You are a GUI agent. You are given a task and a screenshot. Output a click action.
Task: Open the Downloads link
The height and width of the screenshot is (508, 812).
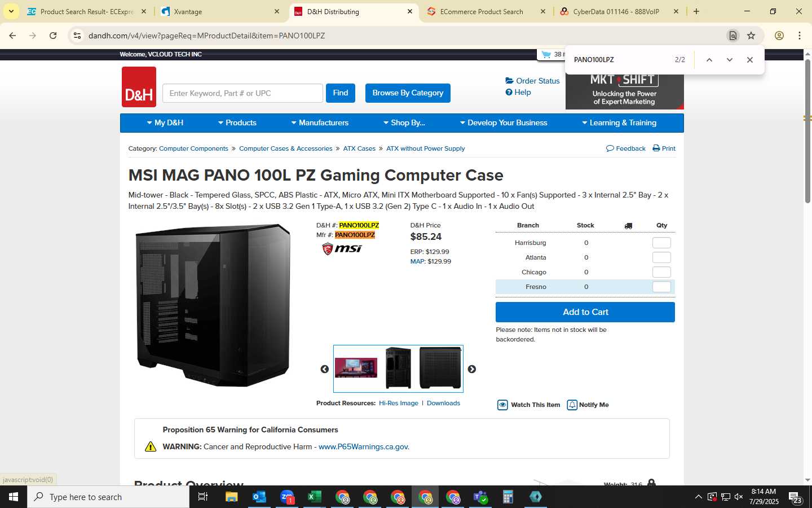click(x=443, y=403)
